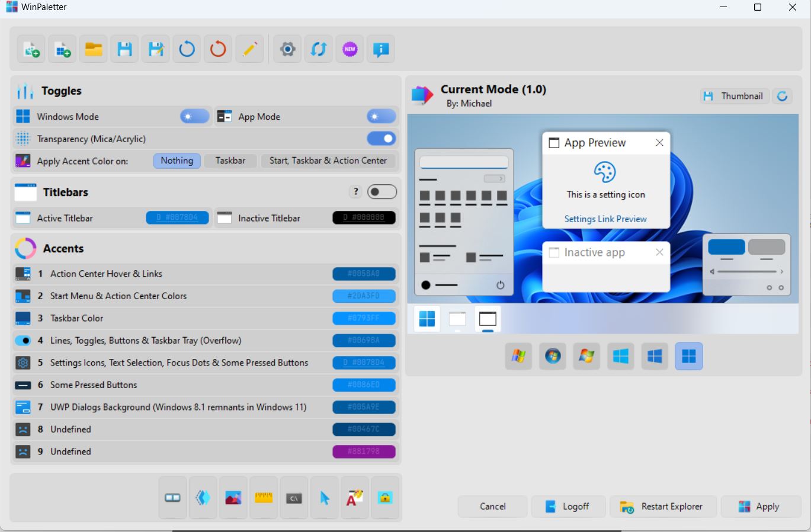
Task: Turn off Transparency (Mica/Acrylic) toggle
Action: [381, 139]
